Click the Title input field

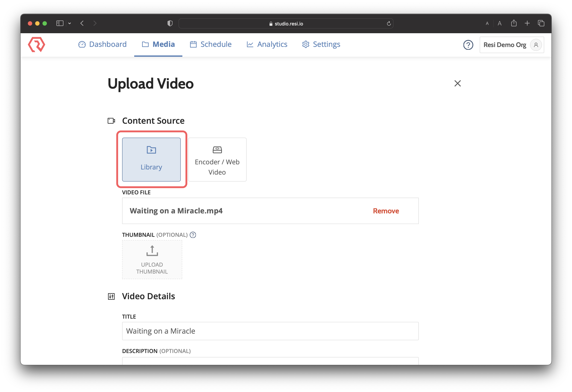tap(270, 331)
